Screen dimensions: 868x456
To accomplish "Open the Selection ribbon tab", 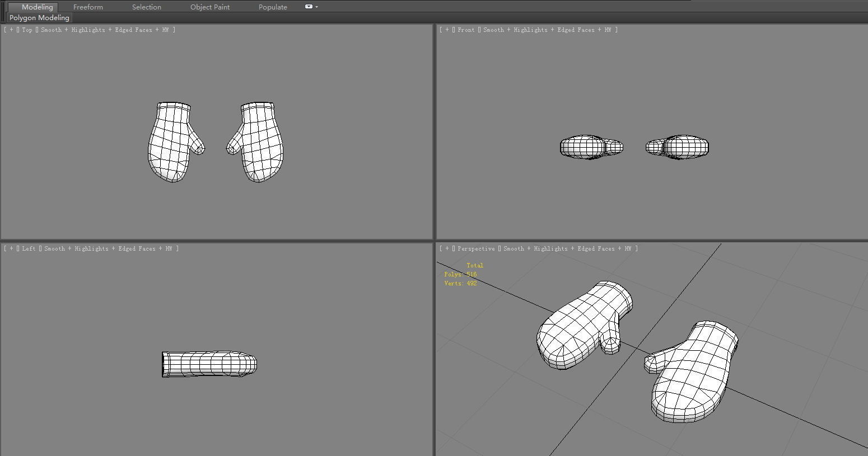I will coord(147,7).
